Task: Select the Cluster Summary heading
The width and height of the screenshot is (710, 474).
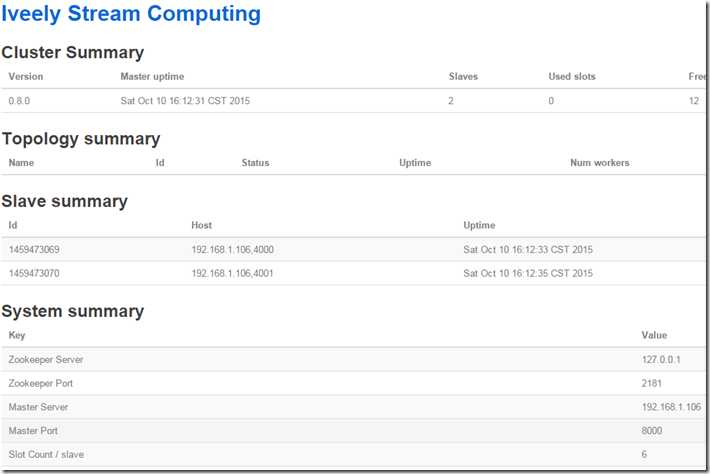Action: click(72, 53)
